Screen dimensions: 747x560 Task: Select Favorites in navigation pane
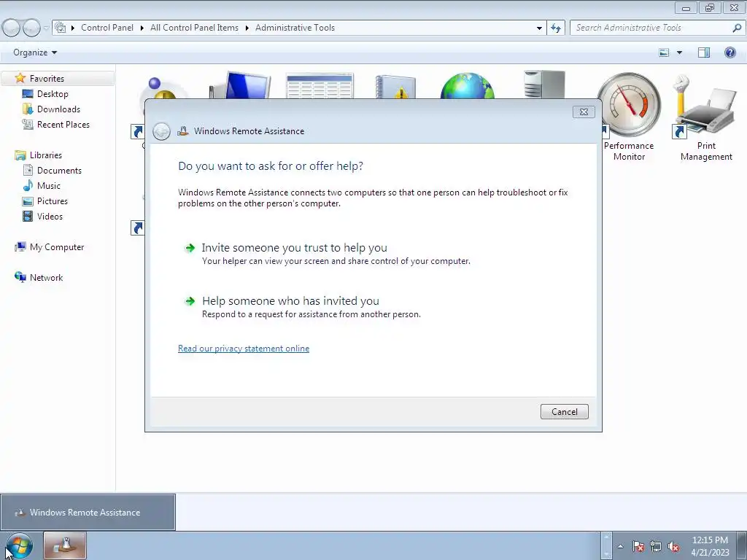click(46, 79)
